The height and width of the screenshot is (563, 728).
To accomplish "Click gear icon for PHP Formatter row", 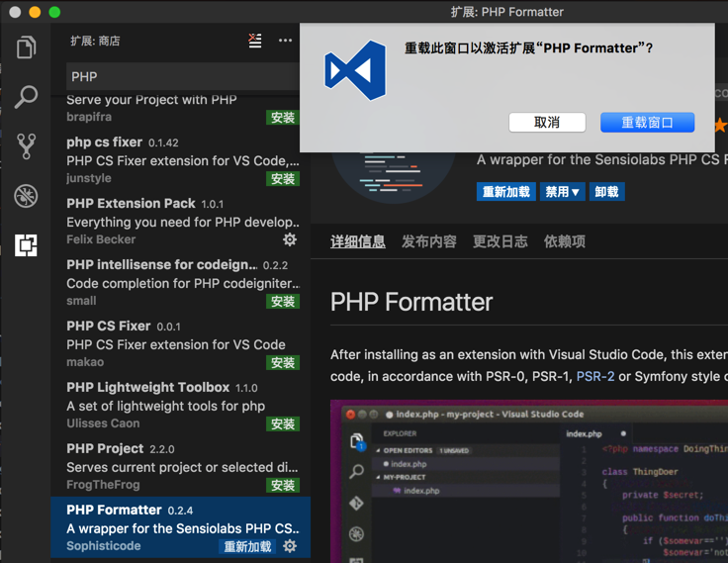I will [290, 546].
